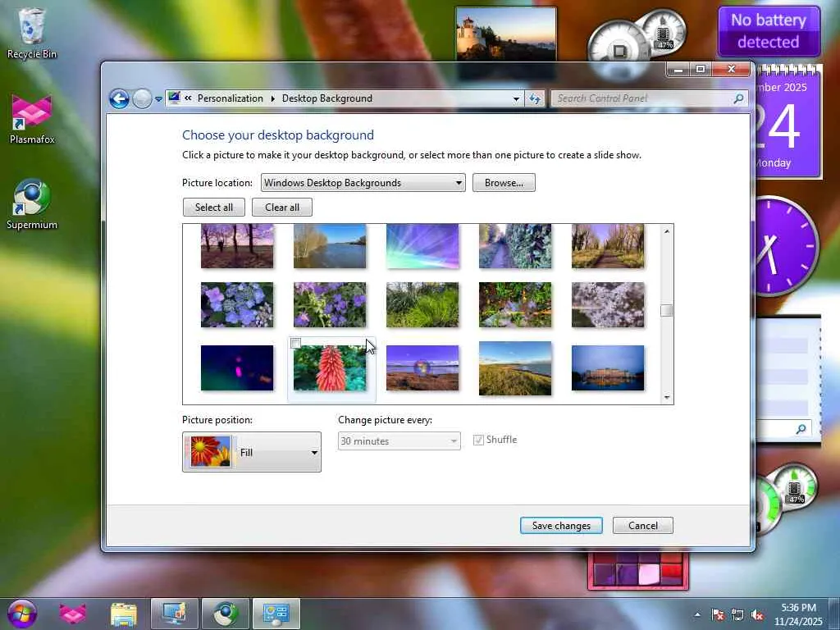Select the purple violets with leaves wallpaper
This screenshot has height=630, width=840.
(x=330, y=305)
